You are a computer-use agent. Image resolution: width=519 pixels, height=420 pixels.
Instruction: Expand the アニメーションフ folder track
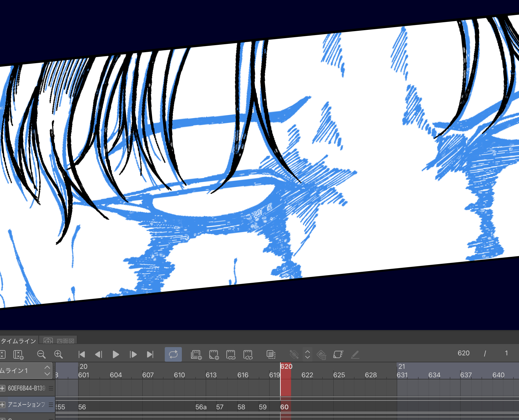[3, 405]
